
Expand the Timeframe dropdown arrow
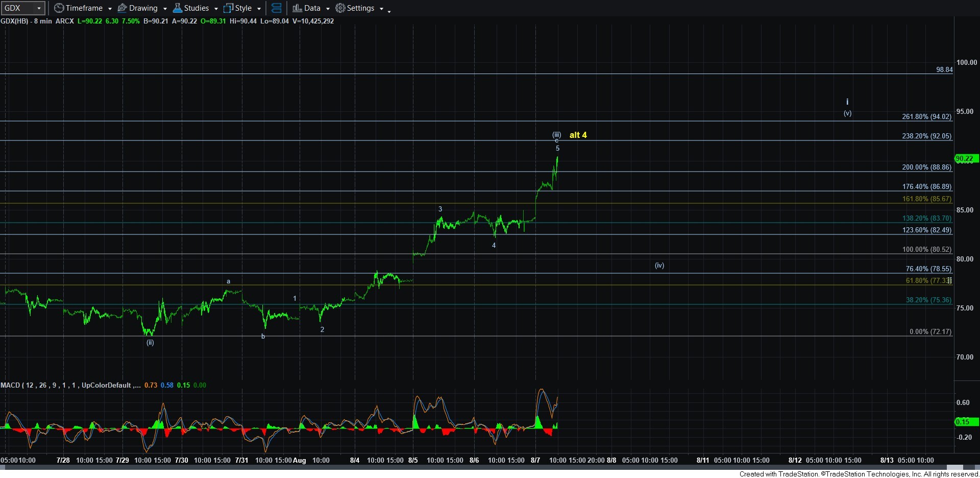110,9
